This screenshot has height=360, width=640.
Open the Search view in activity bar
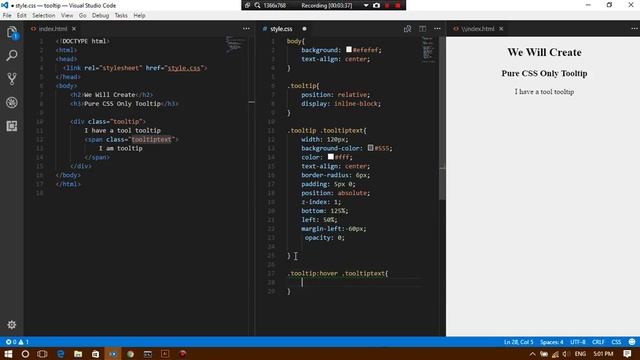[12, 56]
